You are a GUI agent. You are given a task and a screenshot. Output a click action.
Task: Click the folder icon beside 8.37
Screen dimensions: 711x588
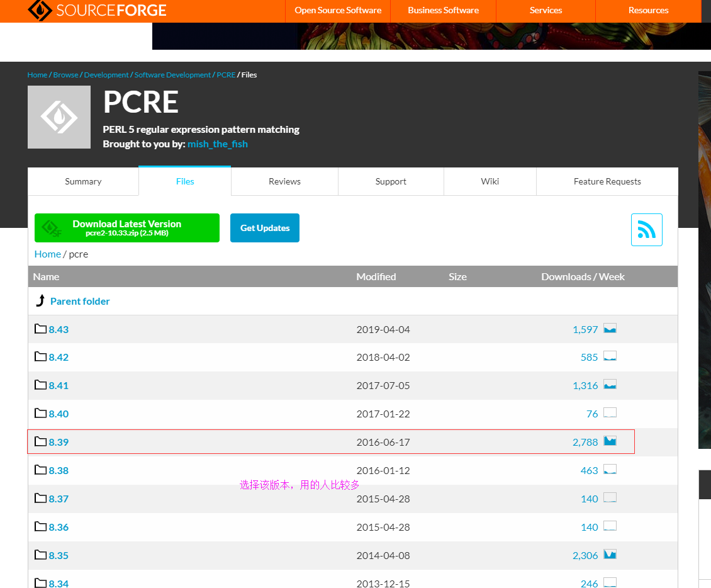pos(41,498)
